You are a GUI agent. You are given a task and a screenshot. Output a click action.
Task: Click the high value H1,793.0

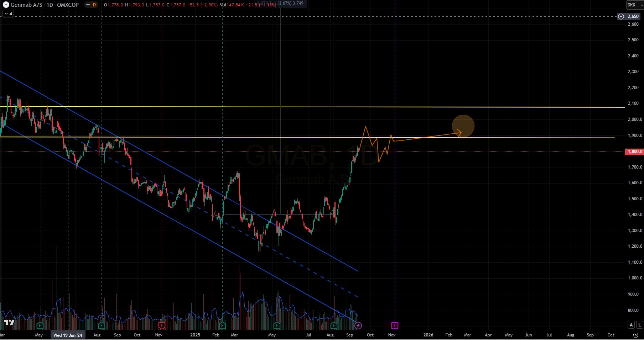pos(135,5)
